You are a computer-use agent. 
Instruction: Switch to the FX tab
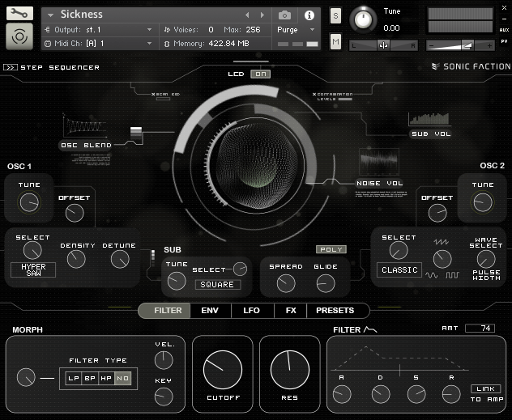[291, 311]
